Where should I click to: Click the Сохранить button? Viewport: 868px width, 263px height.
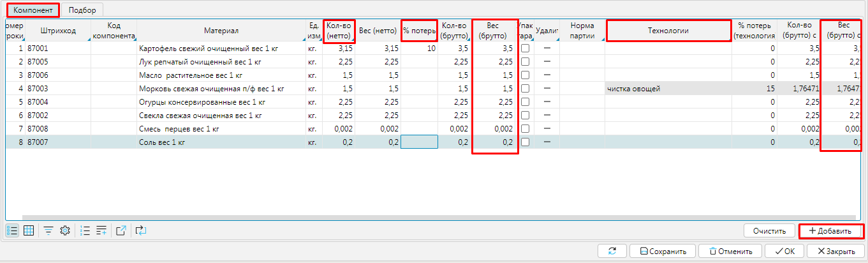[x=663, y=252]
